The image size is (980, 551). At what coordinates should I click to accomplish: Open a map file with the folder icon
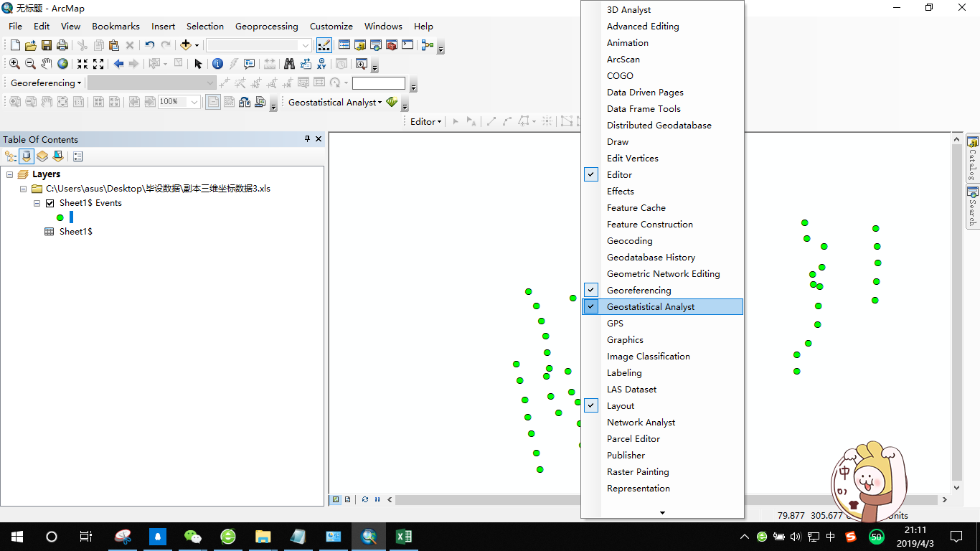[x=30, y=45]
